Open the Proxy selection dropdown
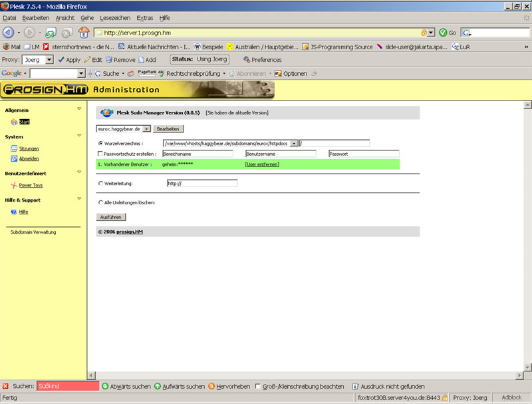 click(x=49, y=60)
